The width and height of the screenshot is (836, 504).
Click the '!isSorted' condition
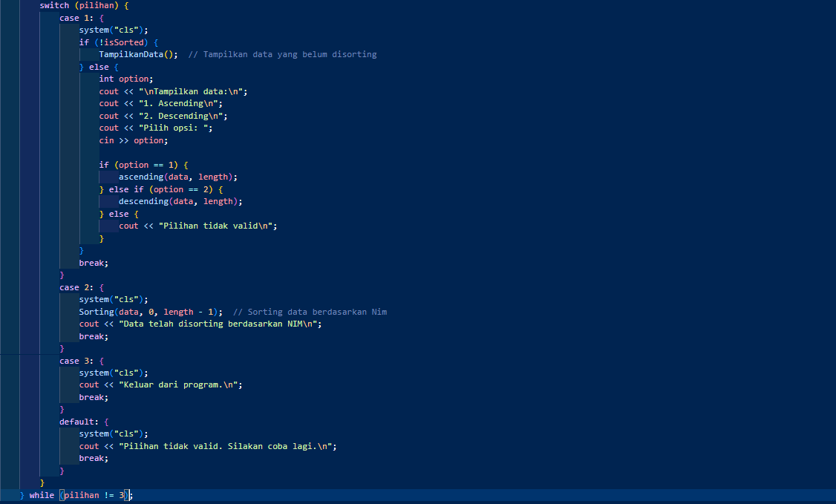(122, 42)
